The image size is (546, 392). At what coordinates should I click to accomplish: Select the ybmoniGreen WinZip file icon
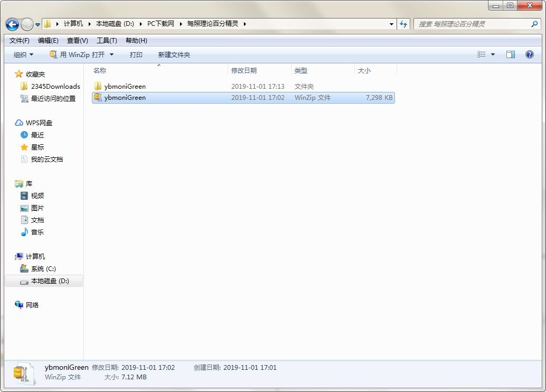pyautogui.click(x=98, y=97)
